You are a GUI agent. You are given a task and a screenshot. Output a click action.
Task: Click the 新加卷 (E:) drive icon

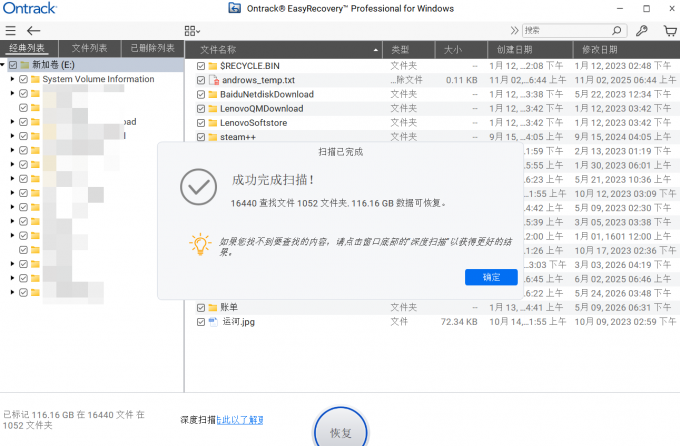click(x=25, y=65)
